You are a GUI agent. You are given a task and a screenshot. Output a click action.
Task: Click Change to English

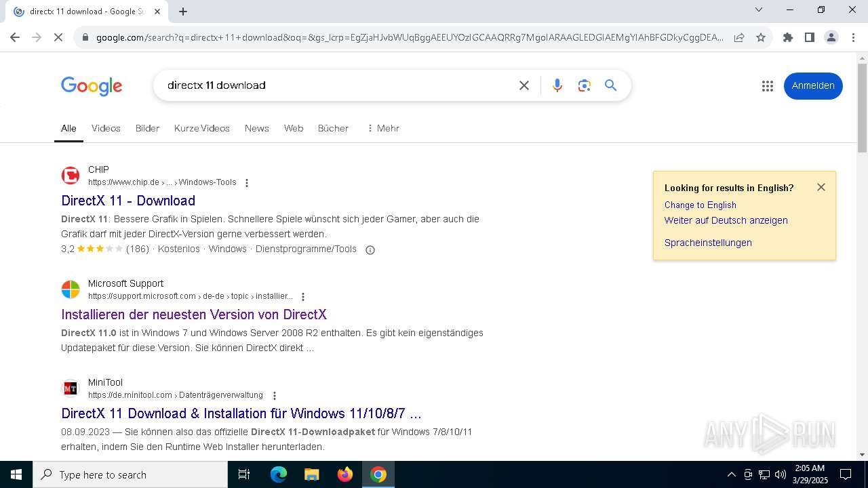click(x=701, y=205)
